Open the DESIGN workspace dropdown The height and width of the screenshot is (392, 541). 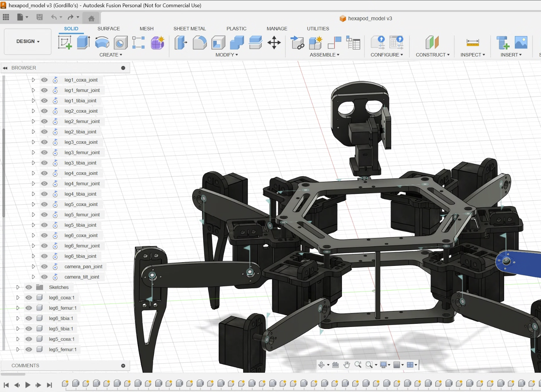pyautogui.click(x=28, y=41)
